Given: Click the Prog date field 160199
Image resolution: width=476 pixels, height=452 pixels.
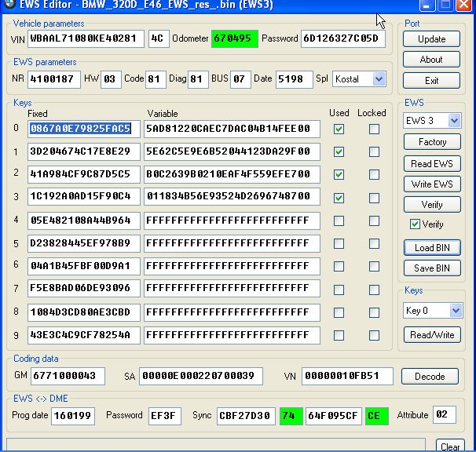Looking at the screenshot, I should click(73, 416).
